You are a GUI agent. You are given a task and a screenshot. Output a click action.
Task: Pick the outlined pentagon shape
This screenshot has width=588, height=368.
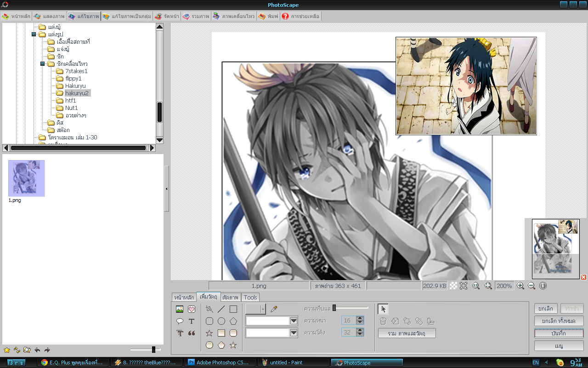(233, 321)
